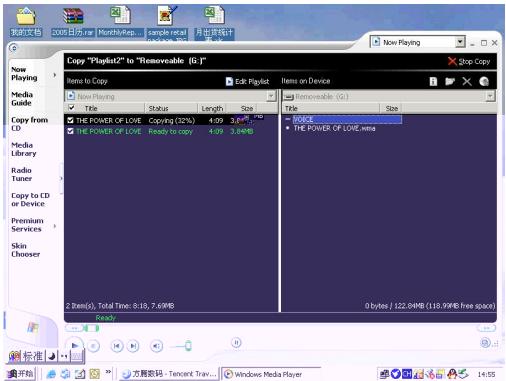Click the seek bar position handle
The width and height of the screenshot is (506, 381).
[91, 328]
